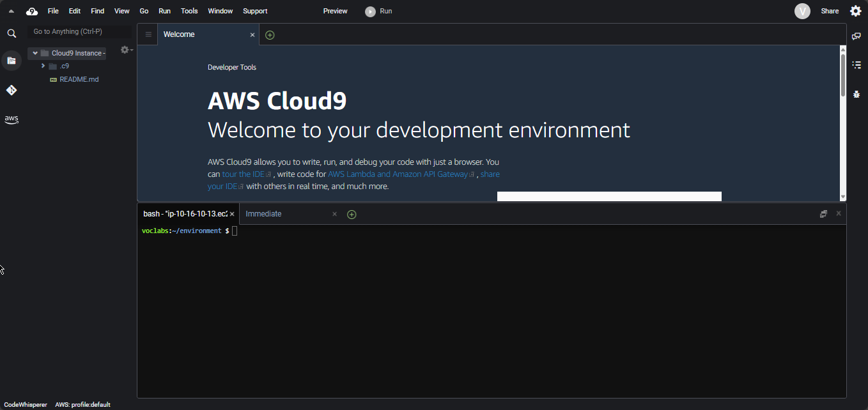
Task: Open the search panel magnifier icon
Action: click(12, 33)
